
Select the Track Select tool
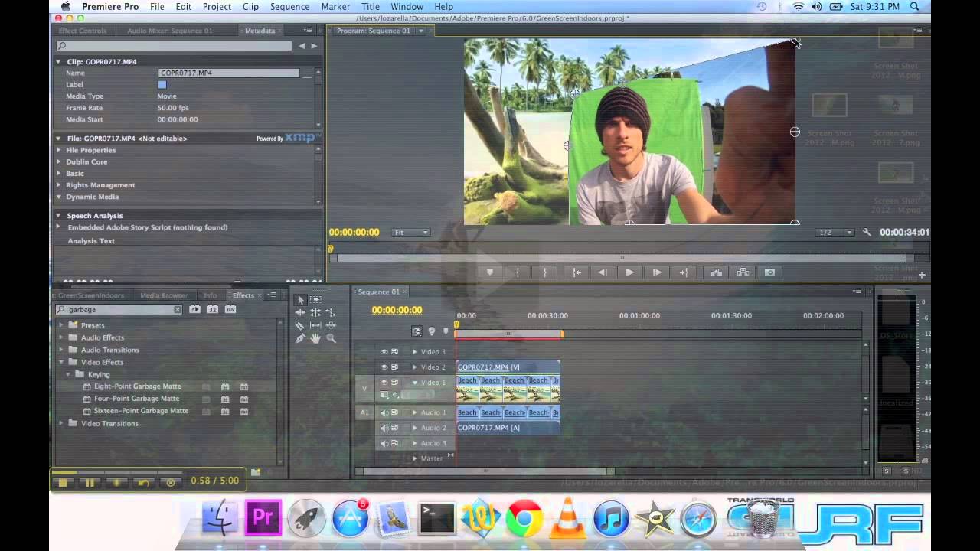pyautogui.click(x=315, y=300)
